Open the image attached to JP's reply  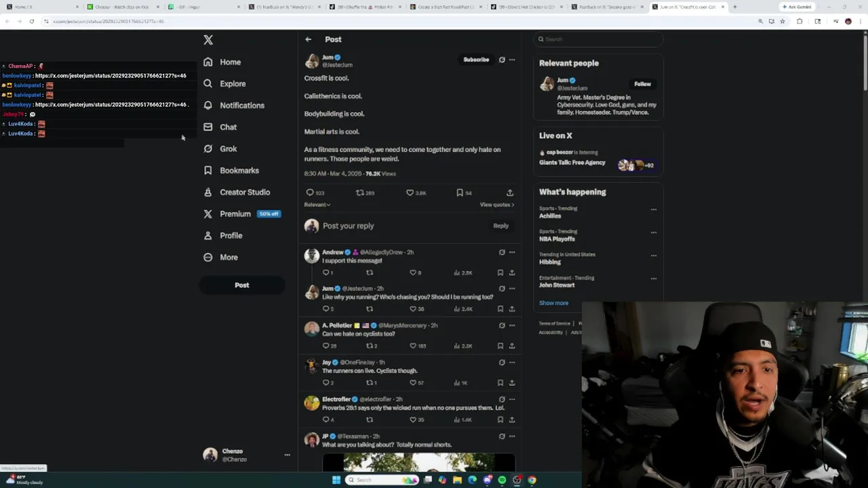pos(418,462)
